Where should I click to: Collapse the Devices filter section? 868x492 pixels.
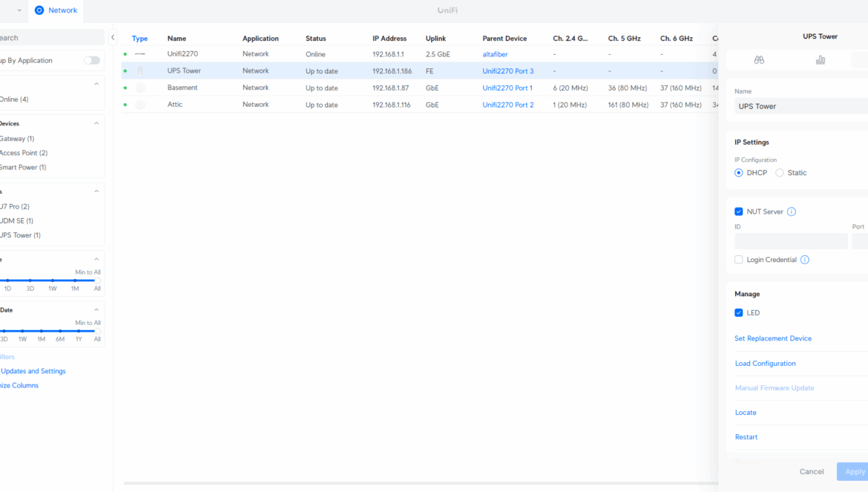click(96, 124)
